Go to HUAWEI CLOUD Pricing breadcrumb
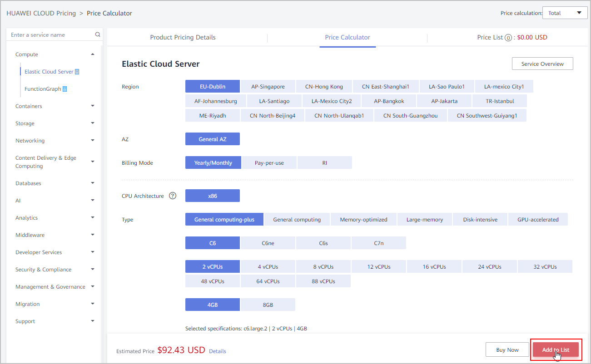The image size is (591, 364). click(x=41, y=13)
